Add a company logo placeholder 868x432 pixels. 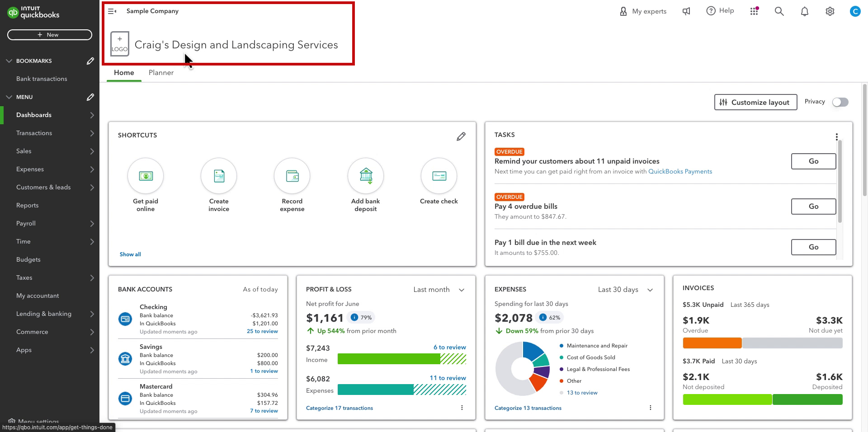coord(120,44)
